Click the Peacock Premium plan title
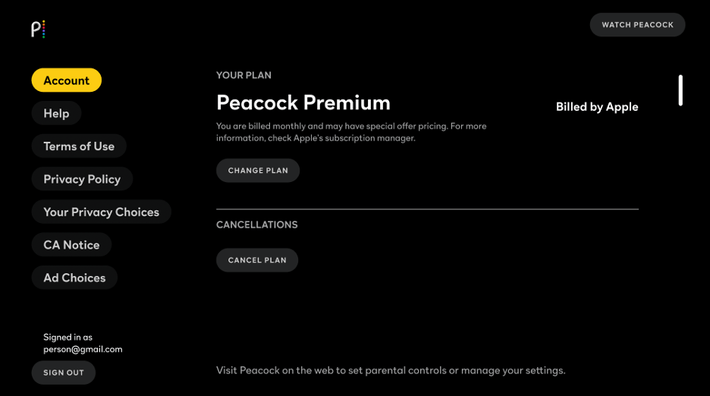 pyautogui.click(x=303, y=102)
